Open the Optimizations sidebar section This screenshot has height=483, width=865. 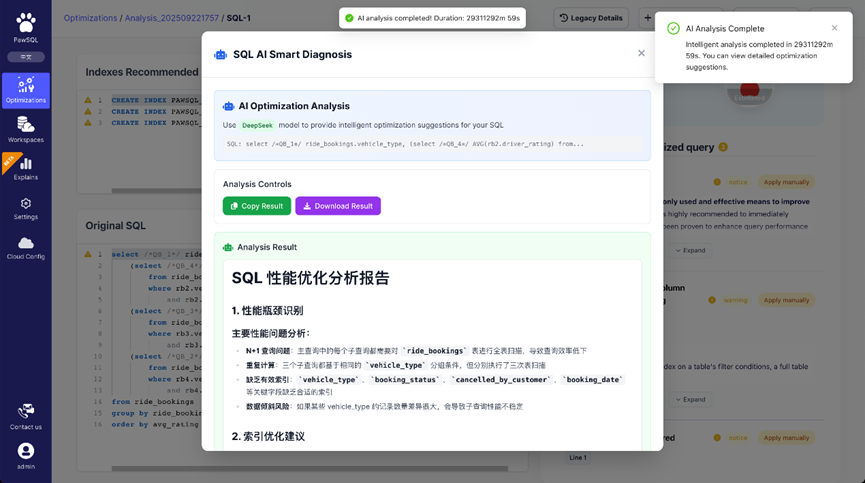(26, 90)
